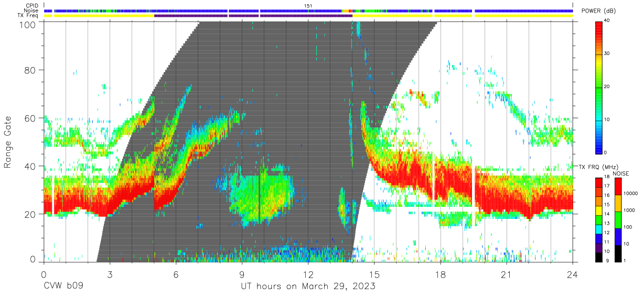Click the "Noise" row label at top left
This screenshot has width=644, height=297.
pyautogui.click(x=31, y=10)
